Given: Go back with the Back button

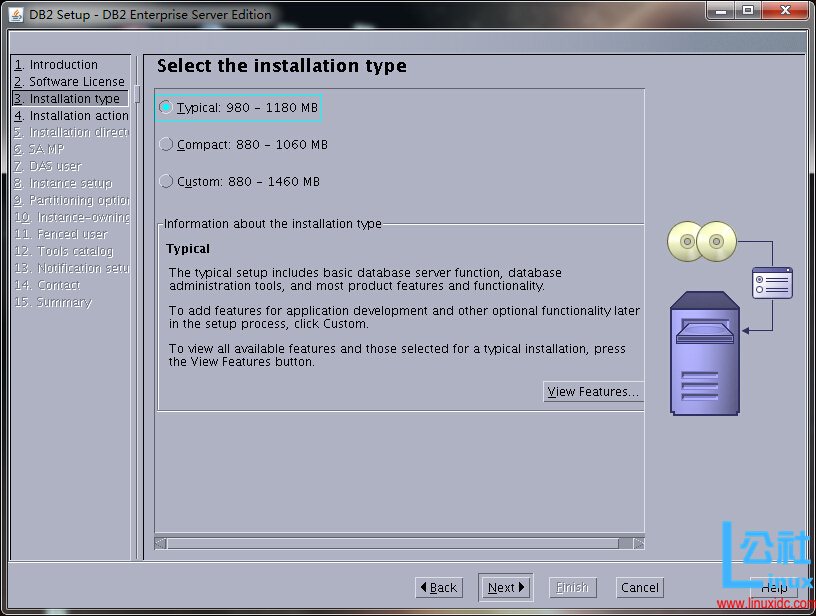Looking at the screenshot, I should pos(439,587).
